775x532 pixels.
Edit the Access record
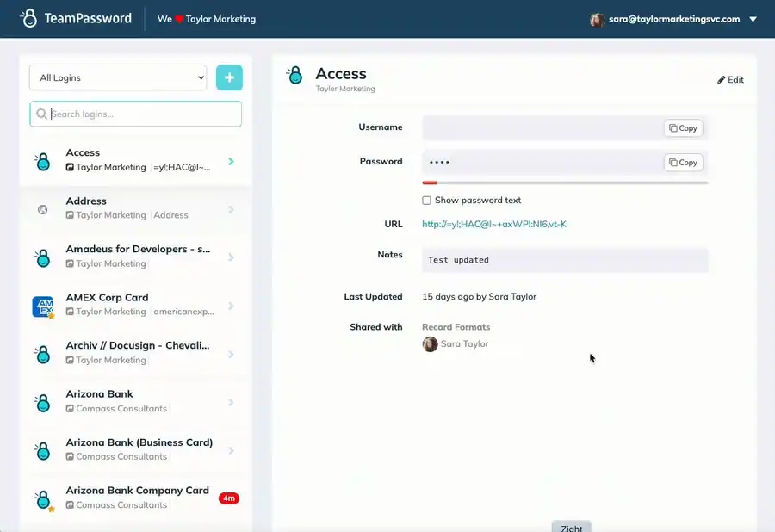(730, 79)
